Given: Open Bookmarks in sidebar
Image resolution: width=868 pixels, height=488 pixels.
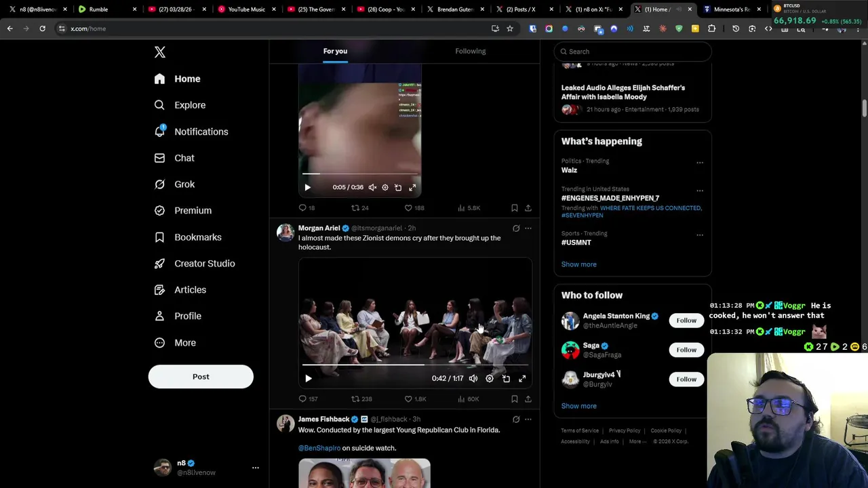Looking at the screenshot, I should tap(188, 237).
